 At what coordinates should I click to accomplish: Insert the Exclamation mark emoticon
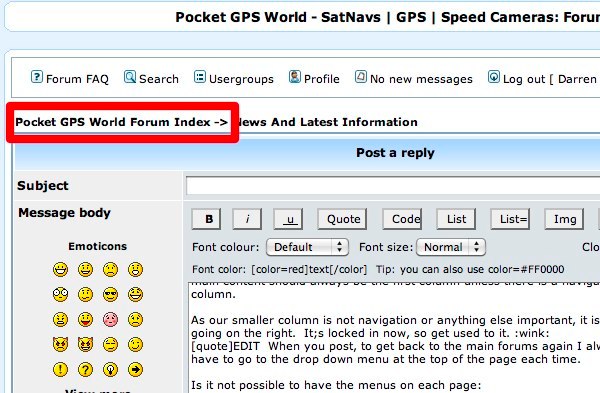60,370
